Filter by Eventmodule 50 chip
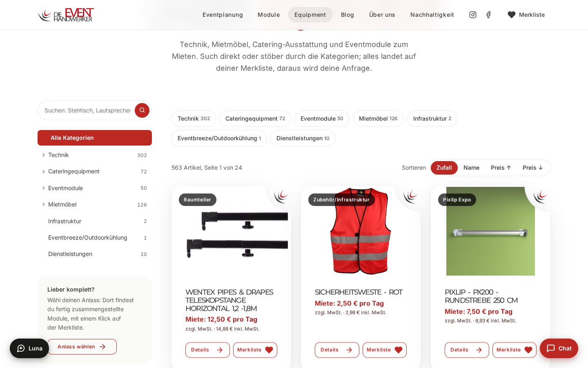The image size is (588, 368). 322,119
